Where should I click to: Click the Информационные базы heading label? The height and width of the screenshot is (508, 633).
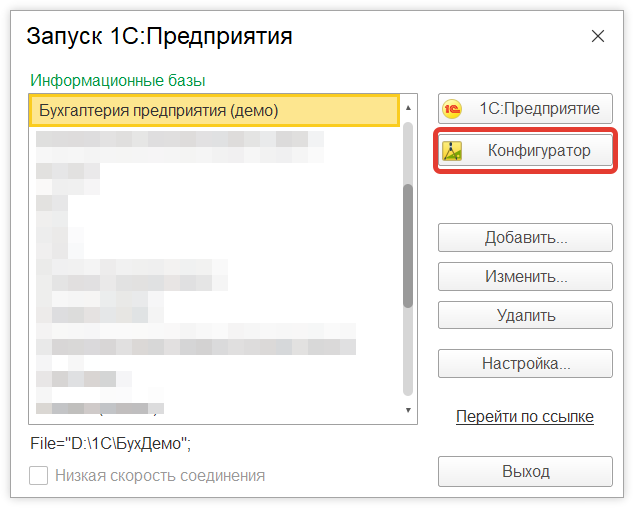[x=125, y=80]
